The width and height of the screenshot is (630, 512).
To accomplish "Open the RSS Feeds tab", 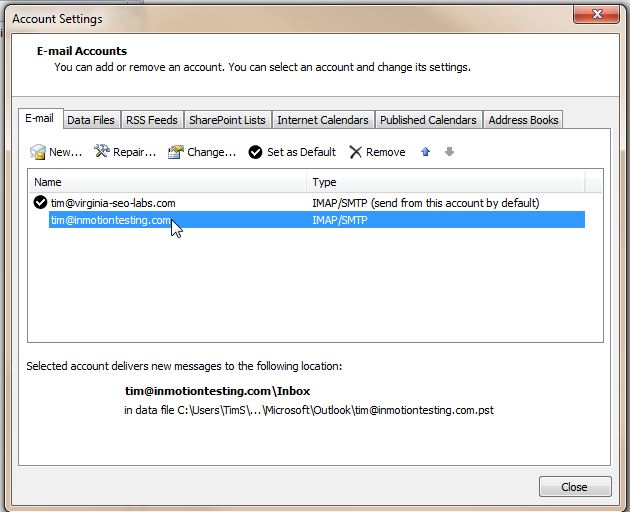I will click(x=152, y=120).
